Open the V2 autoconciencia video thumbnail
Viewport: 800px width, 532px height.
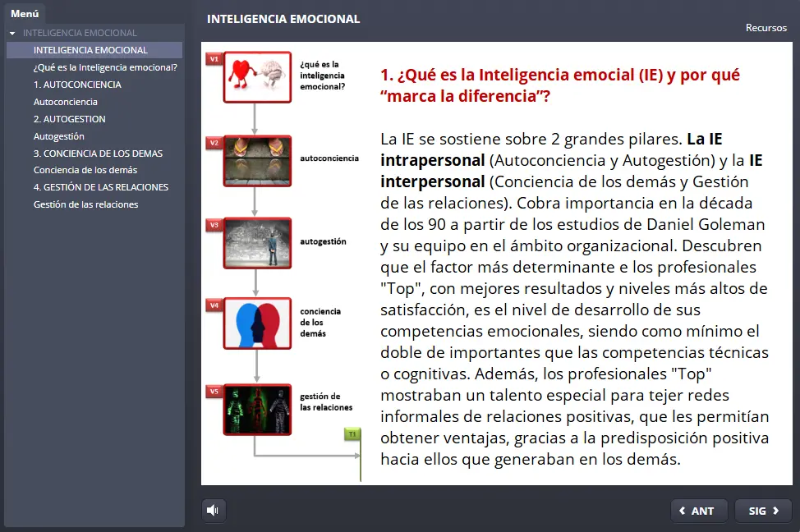pyautogui.click(x=257, y=160)
